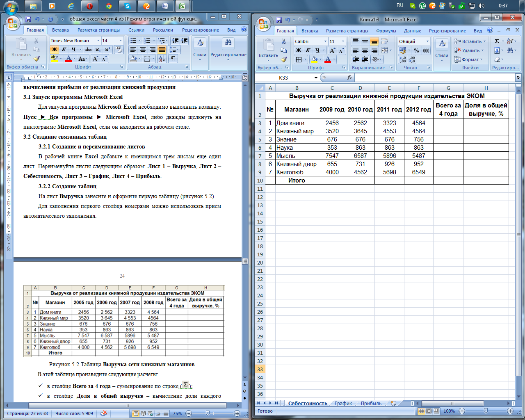Open Word Рассылки ribbon tab
Screen dimensions: 525x420
click(163, 30)
